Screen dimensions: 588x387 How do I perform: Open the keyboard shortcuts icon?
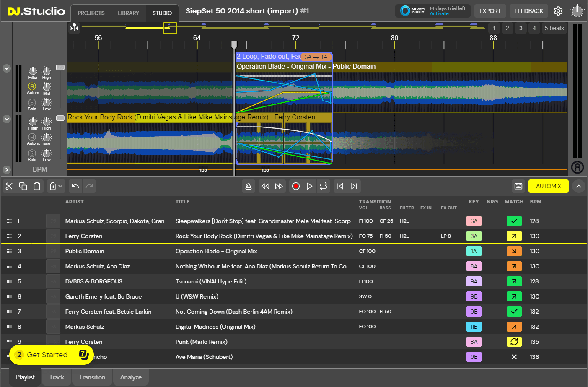[518, 186]
